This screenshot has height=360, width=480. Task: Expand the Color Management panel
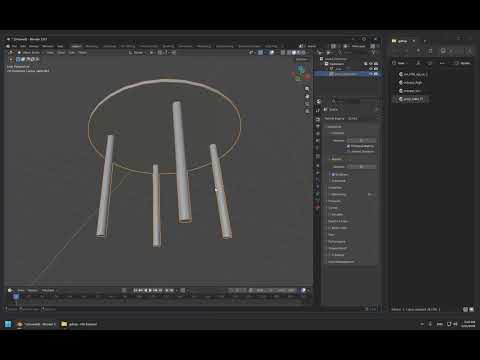(x=341, y=262)
